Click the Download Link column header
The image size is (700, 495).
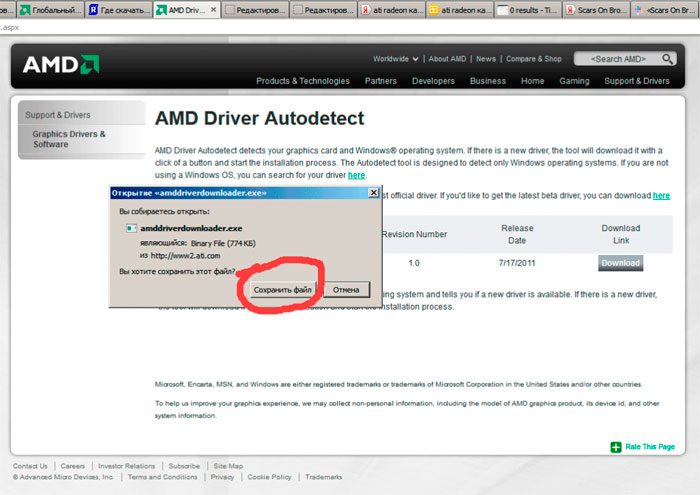[621, 234]
